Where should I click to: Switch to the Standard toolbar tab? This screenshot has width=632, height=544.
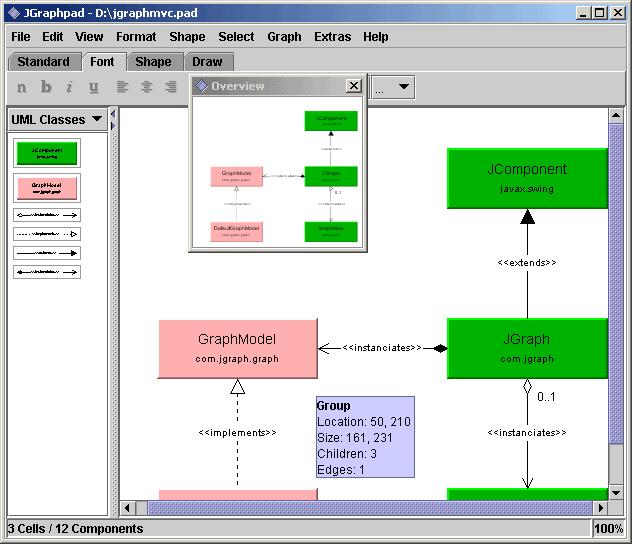tap(44, 62)
